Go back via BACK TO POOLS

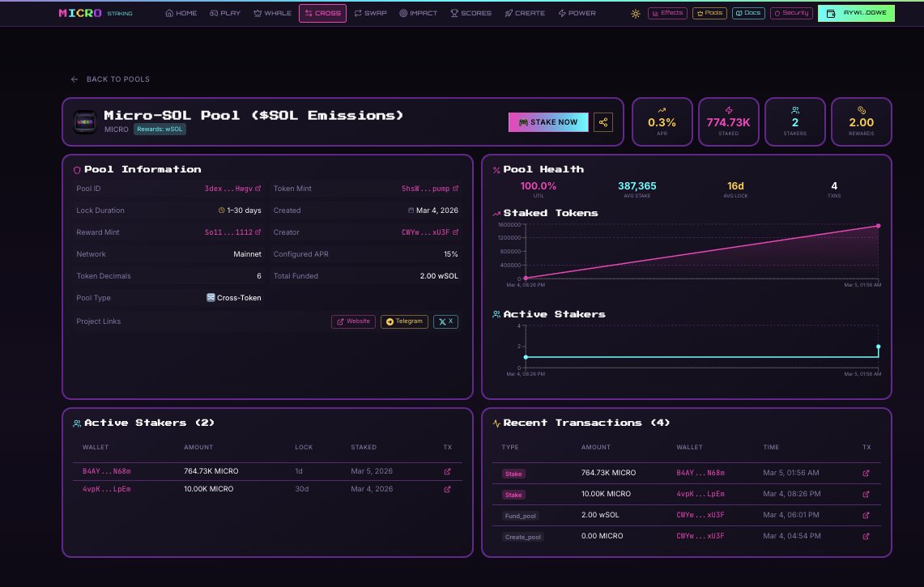click(x=110, y=79)
